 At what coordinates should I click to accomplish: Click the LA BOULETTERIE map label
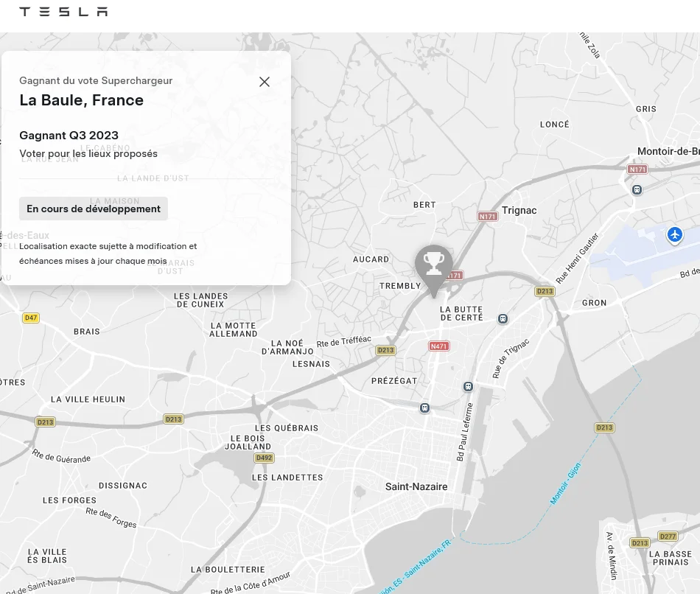[228, 570]
